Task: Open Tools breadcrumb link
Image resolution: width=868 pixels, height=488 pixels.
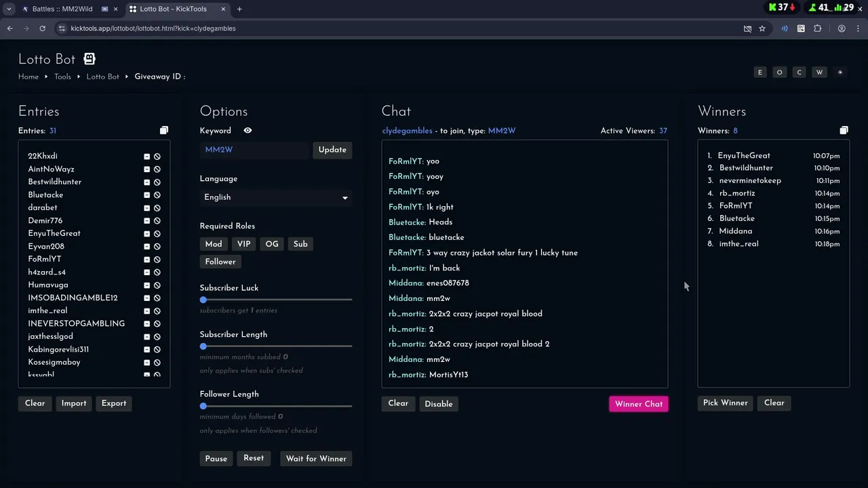Action: click(62, 77)
